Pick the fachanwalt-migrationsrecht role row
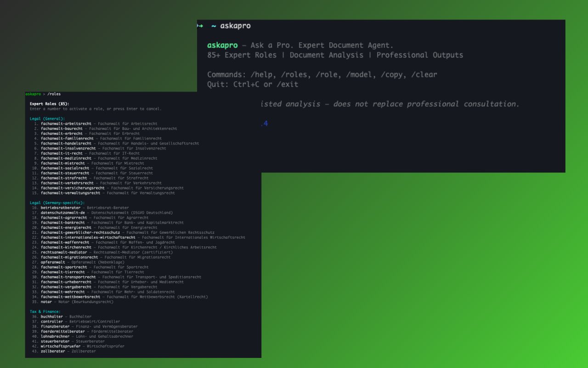Viewport: 588px width, 368px height. click(x=101, y=258)
